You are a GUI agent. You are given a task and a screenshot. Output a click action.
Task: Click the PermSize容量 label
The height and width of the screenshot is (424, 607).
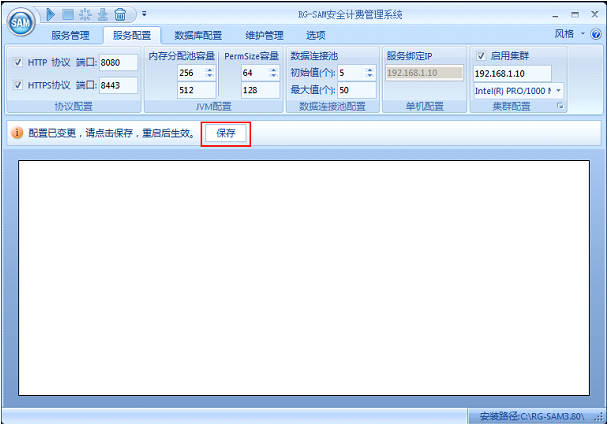[x=252, y=56]
